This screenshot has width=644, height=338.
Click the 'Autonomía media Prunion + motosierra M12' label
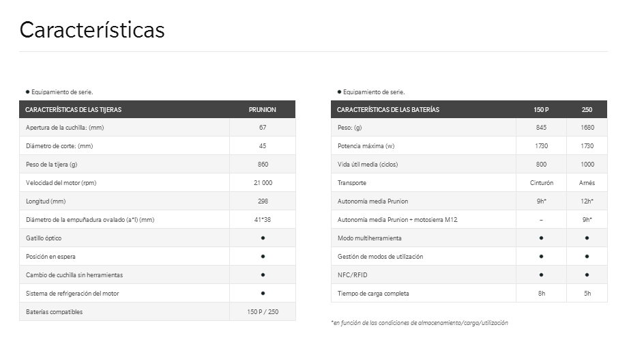(398, 219)
